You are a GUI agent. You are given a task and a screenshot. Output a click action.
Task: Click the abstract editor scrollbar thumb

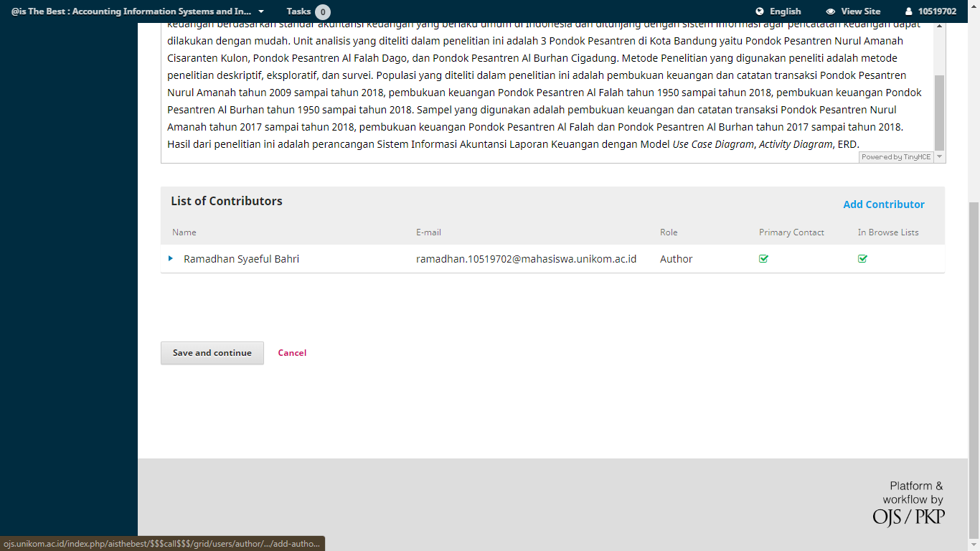point(939,113)
